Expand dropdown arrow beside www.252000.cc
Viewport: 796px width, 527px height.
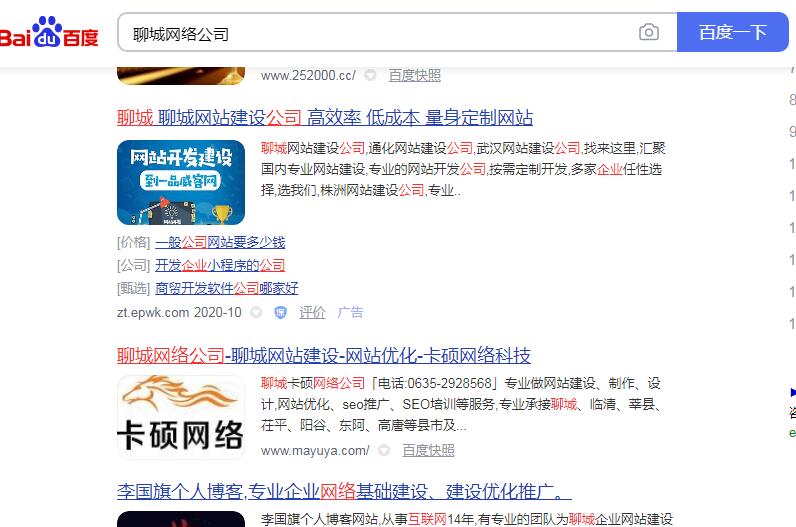(x=371, y=75)
